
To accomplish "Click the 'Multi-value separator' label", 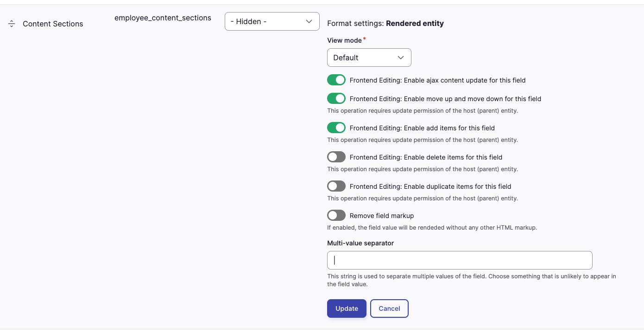I will tap(360, 243).
